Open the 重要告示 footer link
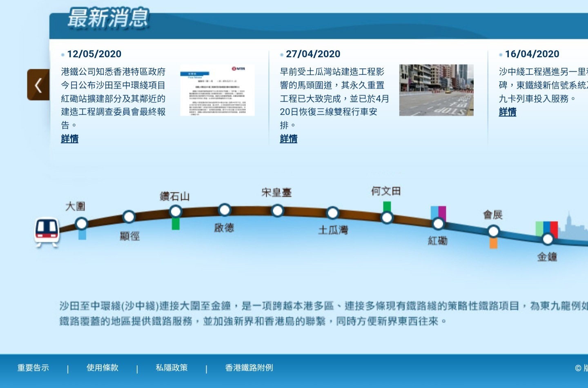 click(x=33, y=368)
